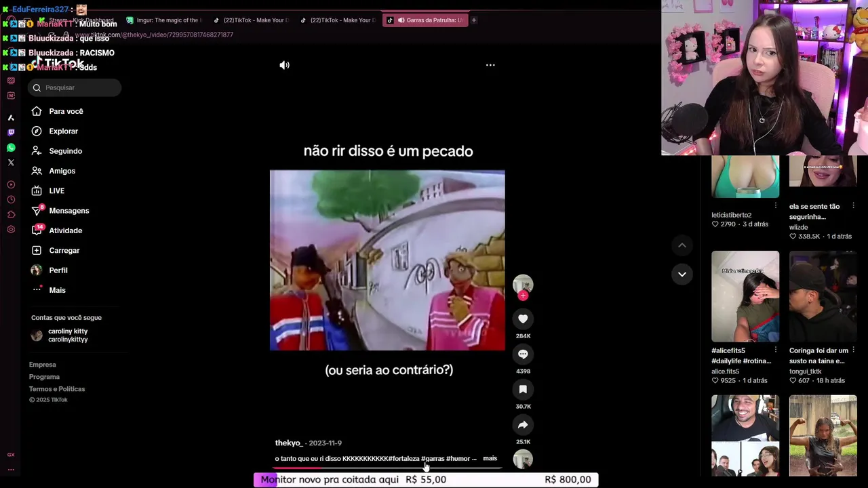Bookmark the video with 30.7K saves
Image resolution: width=868 pixels, height=488 pixels.
point(523,389)
